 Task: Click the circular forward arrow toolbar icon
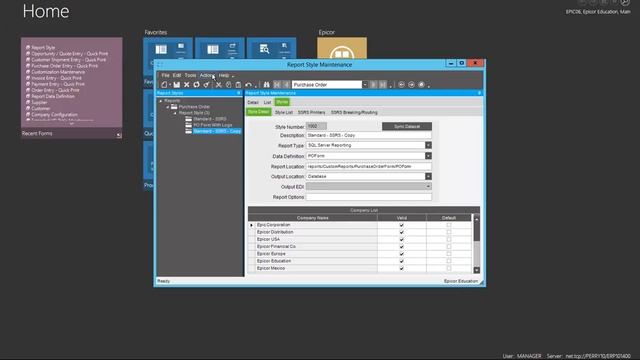411,84
